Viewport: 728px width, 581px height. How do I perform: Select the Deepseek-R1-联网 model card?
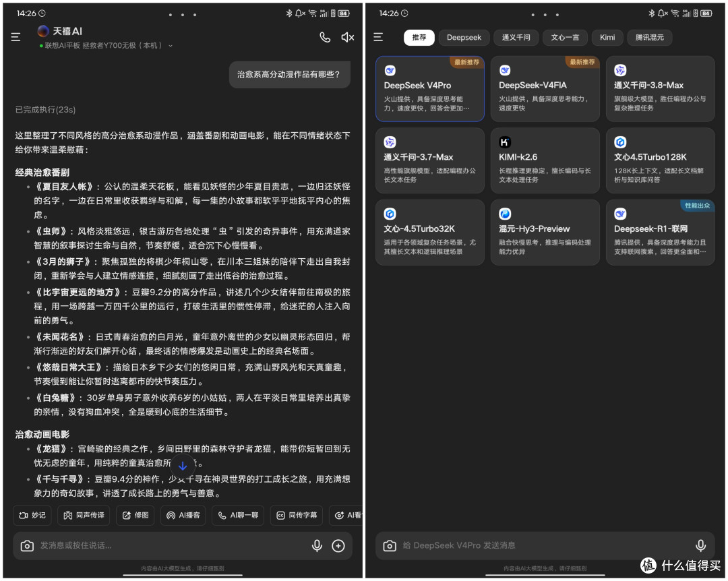660,233
